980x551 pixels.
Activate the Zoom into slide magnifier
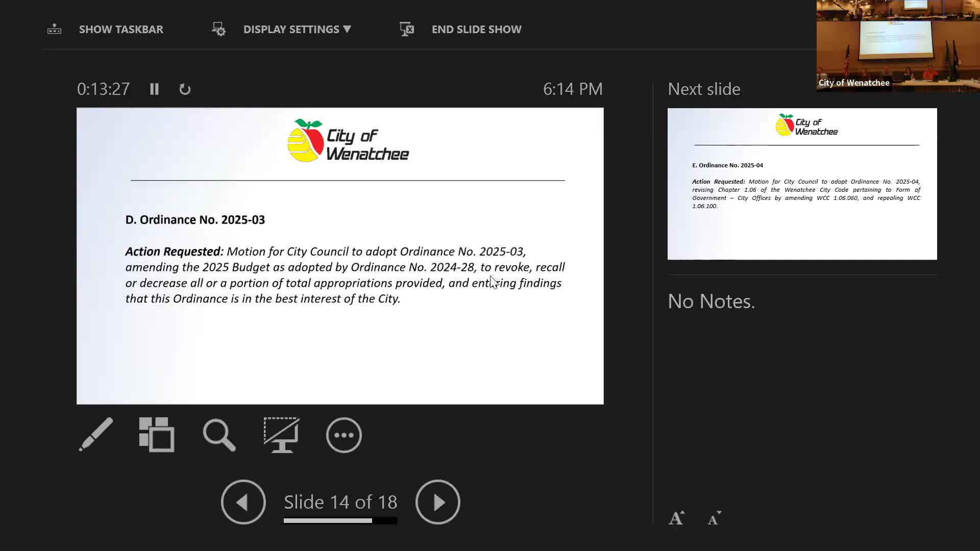(x=219, y=435)
